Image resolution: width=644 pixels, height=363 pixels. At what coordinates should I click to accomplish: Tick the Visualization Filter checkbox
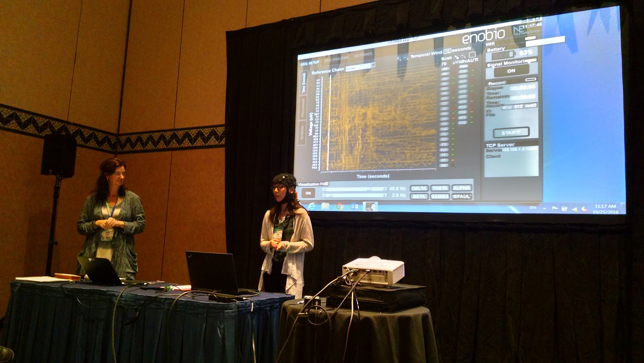tap(326, 184)
